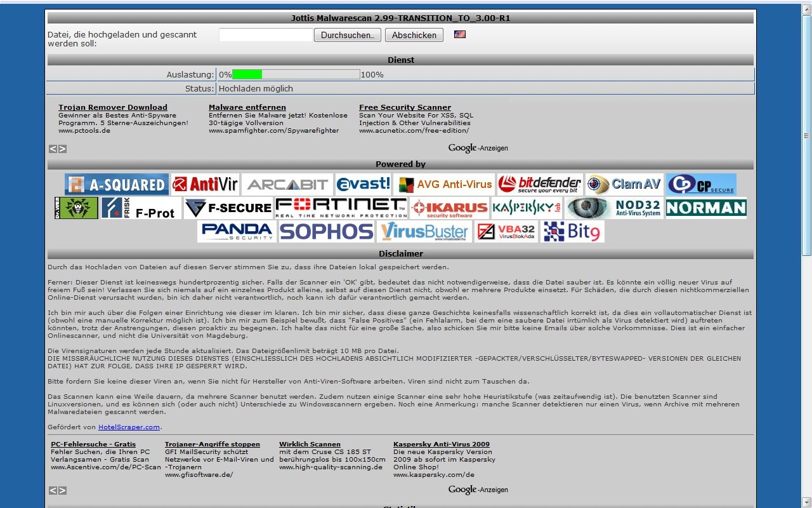This screenshot has width=812, height=508.
Task: Switch language via the US flag icon
Action: [x=460, y=34]
